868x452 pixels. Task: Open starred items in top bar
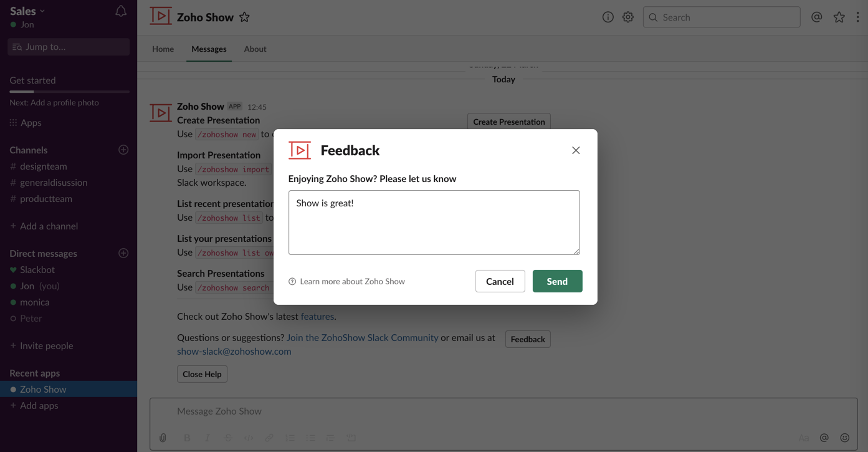[x=839, y=17]
